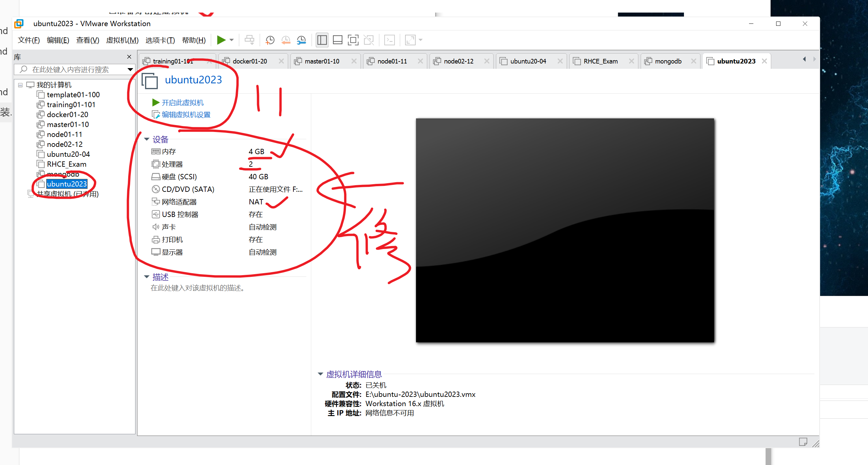Select ubuntu2023 in the library tree
This screenshot has width=868, height=465.
[67, 184]
